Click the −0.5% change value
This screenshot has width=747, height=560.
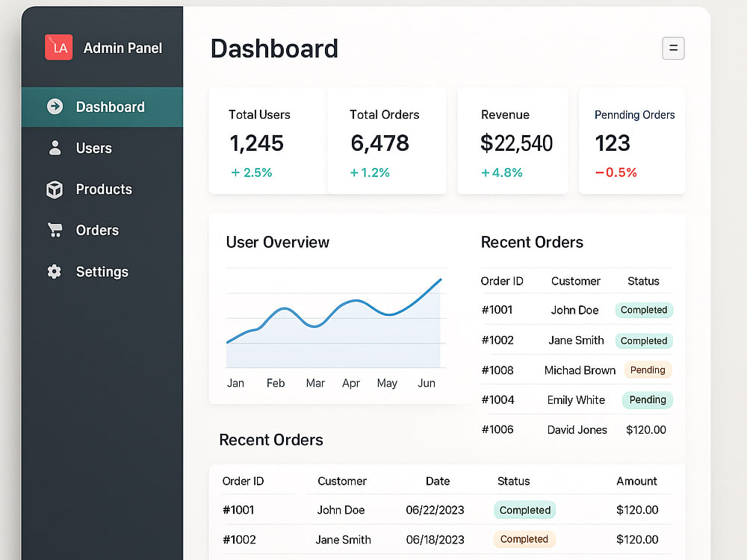coord(616,172)
